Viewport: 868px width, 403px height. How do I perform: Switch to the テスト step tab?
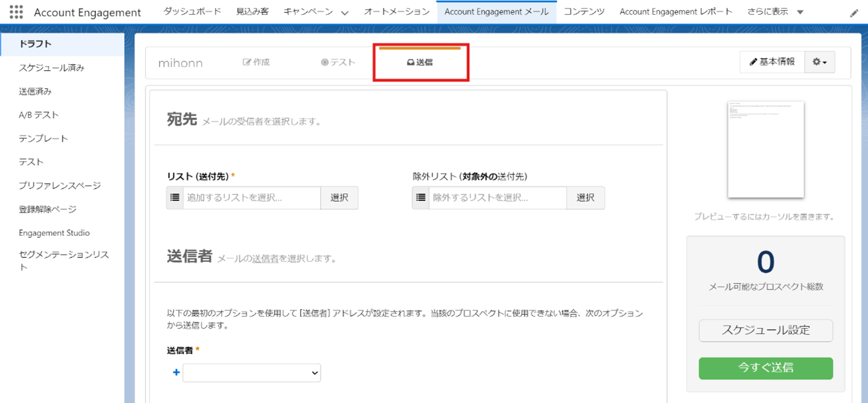click(x=338, y=62)
